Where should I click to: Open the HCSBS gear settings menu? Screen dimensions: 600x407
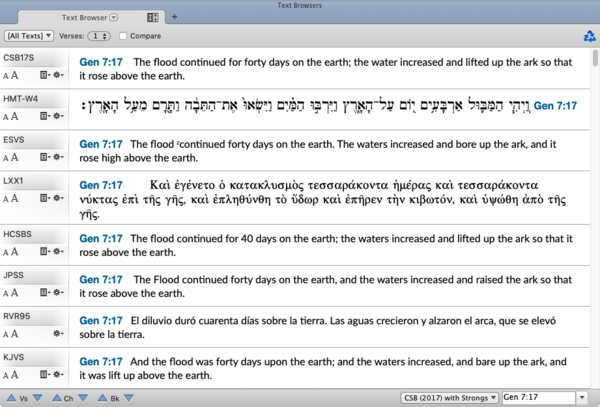[58, 251]
